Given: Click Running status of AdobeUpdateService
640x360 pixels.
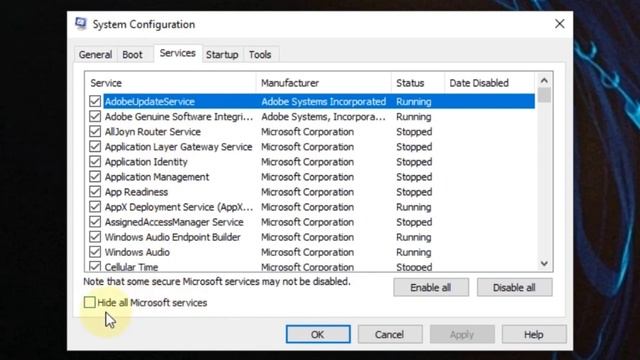Looking at the screenshot, I should tap(413, 102).
